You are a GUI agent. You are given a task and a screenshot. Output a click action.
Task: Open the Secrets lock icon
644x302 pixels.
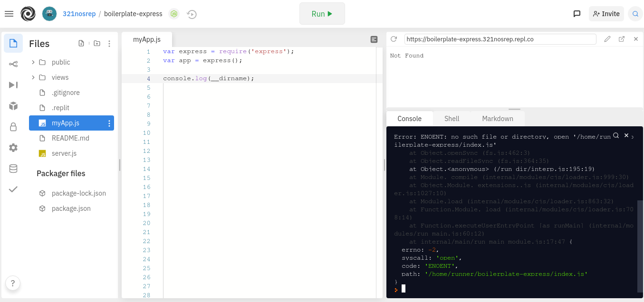click(x=13, y=127)
